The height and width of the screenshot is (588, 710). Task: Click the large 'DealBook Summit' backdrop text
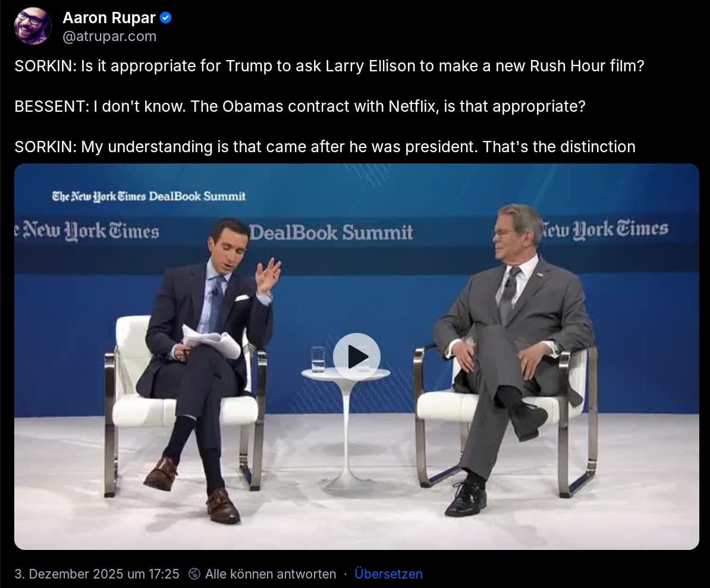pyautogui.click(x=331, y=232)
